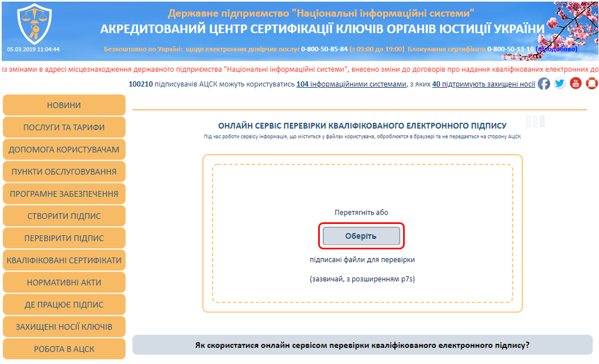Open ДОПОМОГА КОРИСТУВАЧАМ menu item
The image size is (599, 364).
[64, 150]
